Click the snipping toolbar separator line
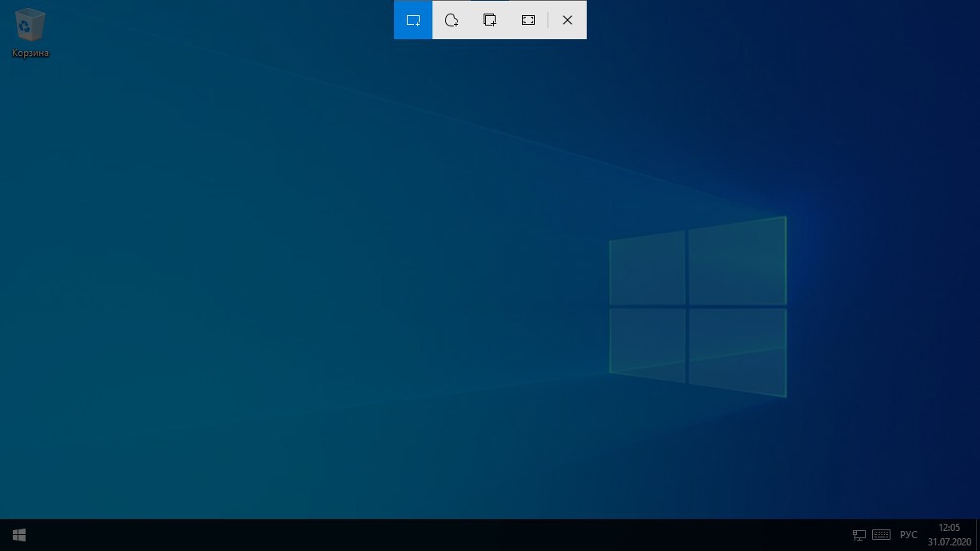The image size is (980, 551). coord(548,20)
